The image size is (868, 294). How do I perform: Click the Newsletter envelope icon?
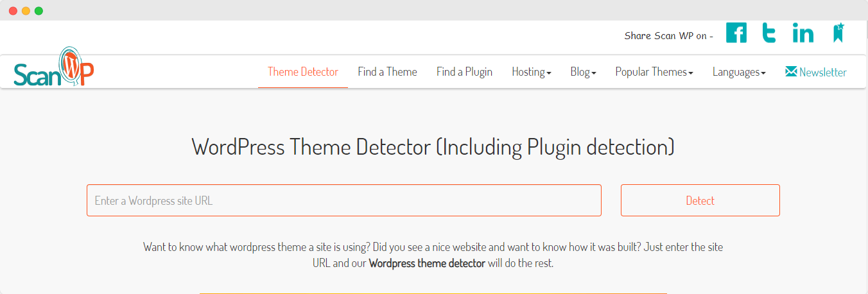(791, 72)
